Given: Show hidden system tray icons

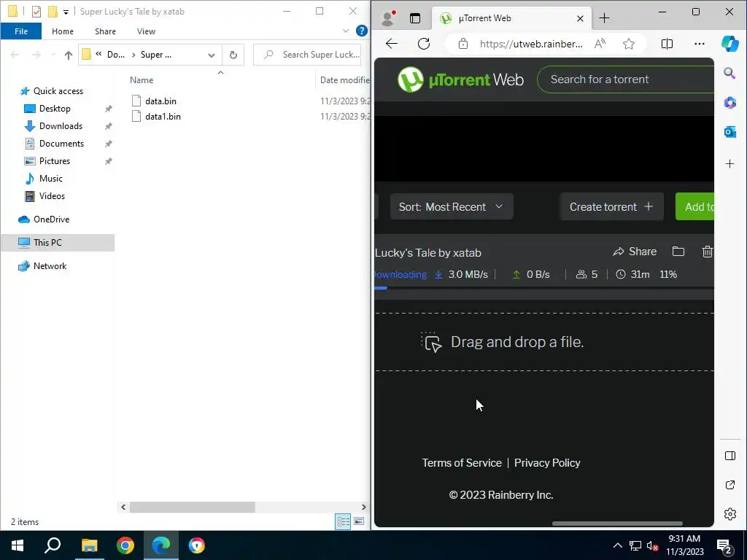Looking at the screenshot, I should tap(617, 545).
